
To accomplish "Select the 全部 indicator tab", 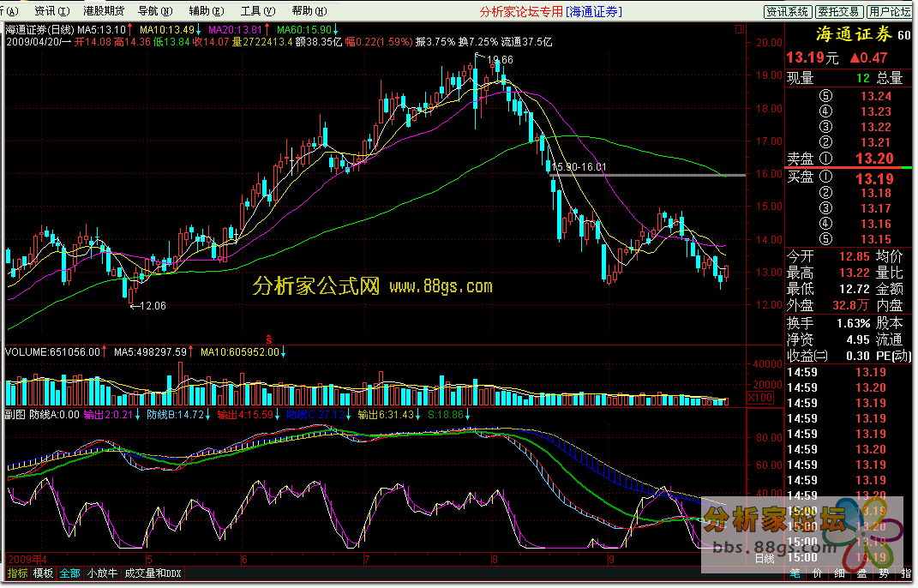I will click(69, 574).
